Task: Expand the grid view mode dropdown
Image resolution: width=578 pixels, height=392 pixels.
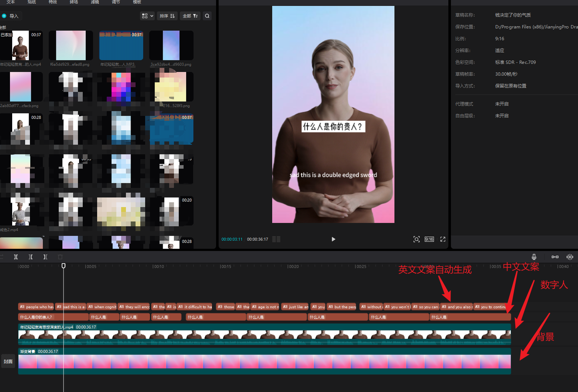Action: tap(148, 16)
